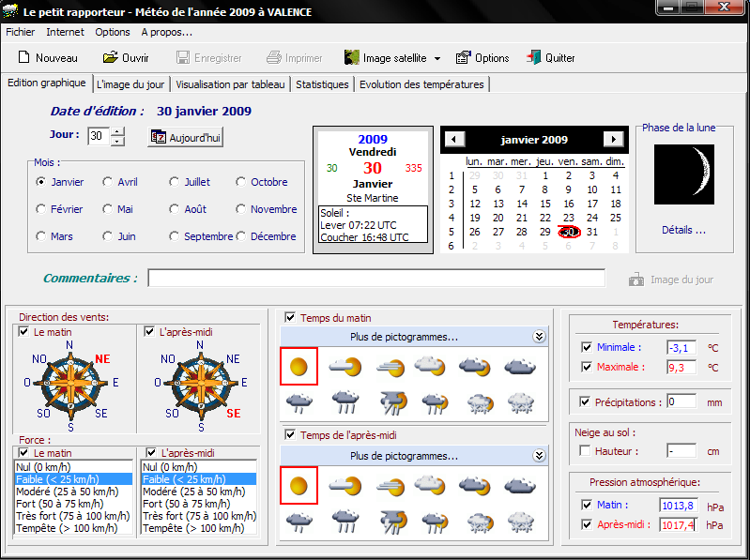Click the moon phase image
Viewport: 750px width, 560px height.
(684, 177)
